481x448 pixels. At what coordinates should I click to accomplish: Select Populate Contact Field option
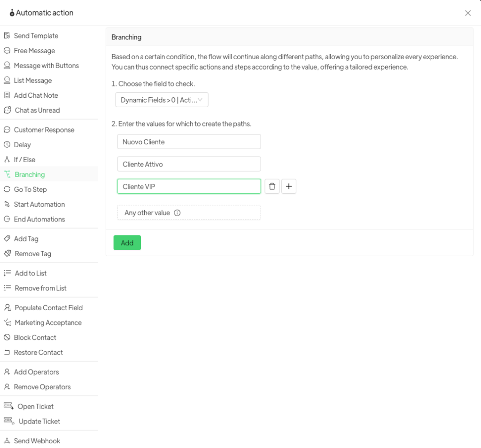coord(48,308)
